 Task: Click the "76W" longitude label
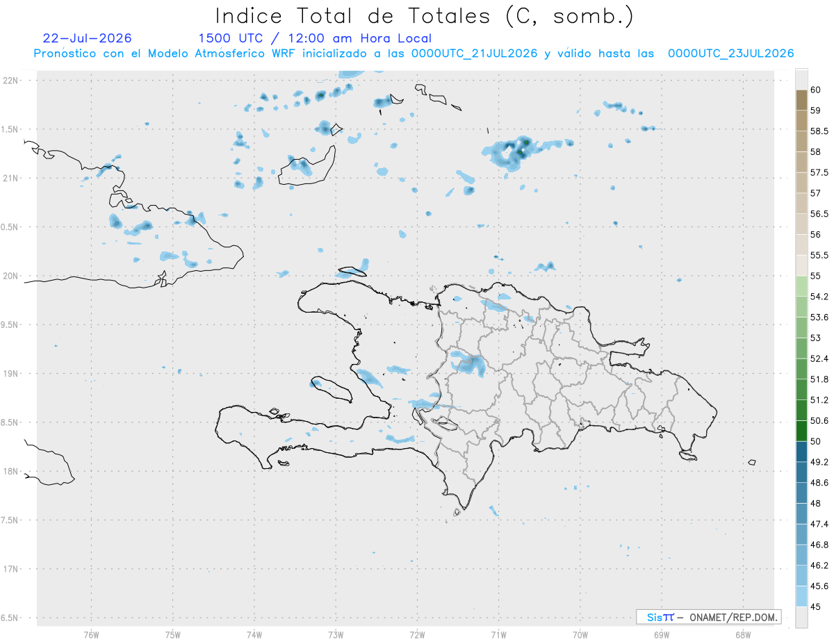[x=91, y=635]
